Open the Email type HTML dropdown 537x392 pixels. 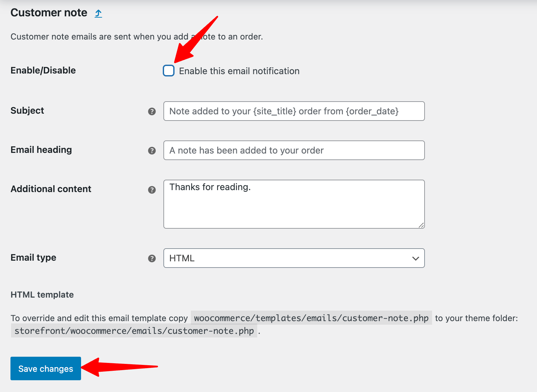[x=294, y=258]
